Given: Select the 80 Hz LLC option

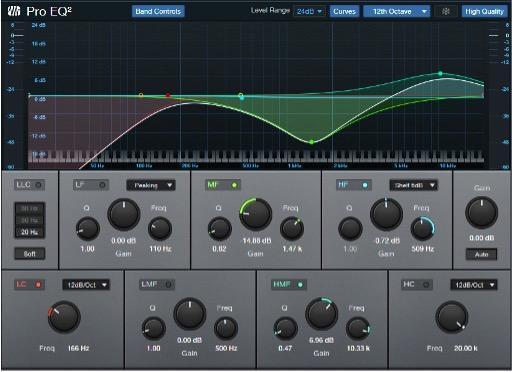Looking at the screenshot, I should click(x=29, y=209).
